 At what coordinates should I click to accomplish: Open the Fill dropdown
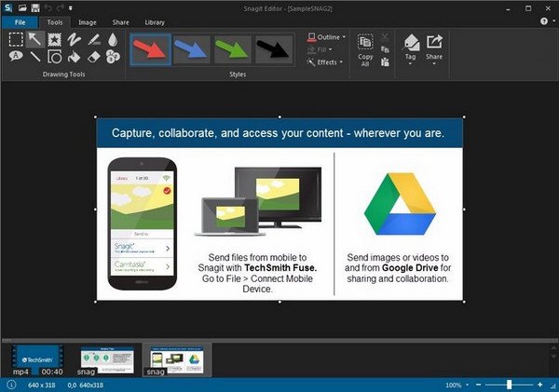click(x=320, y=49)
